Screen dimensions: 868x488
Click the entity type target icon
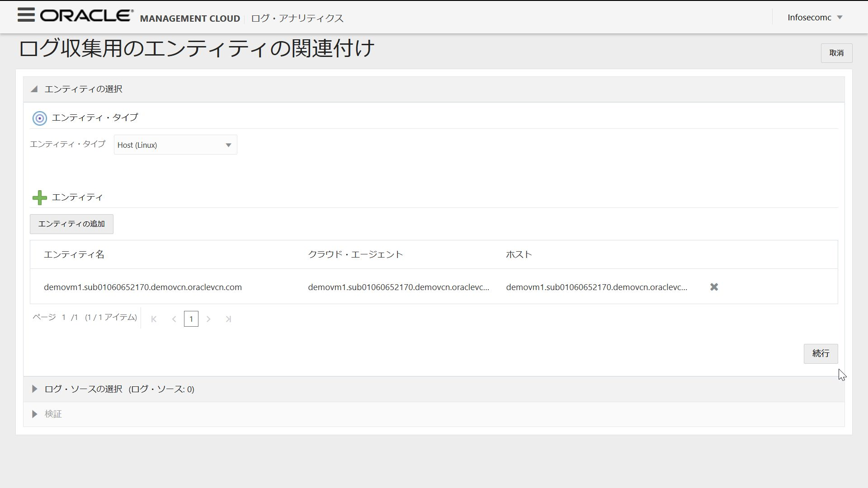pos(40,118)
